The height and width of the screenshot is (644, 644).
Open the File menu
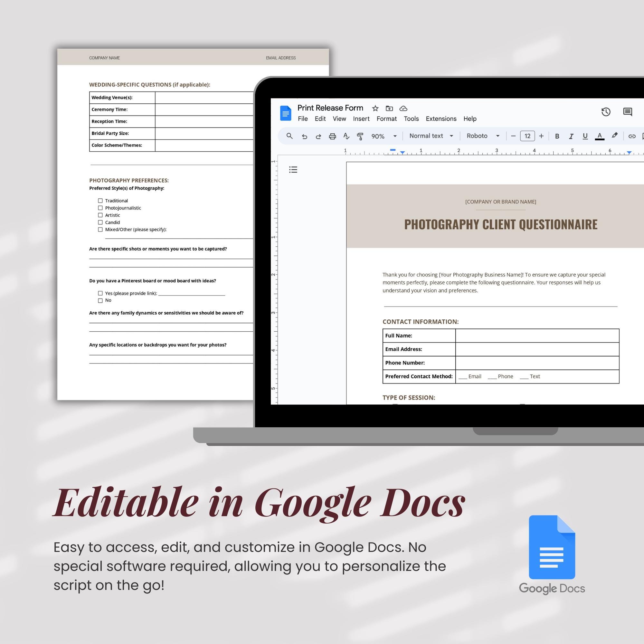tap(303, 119)
